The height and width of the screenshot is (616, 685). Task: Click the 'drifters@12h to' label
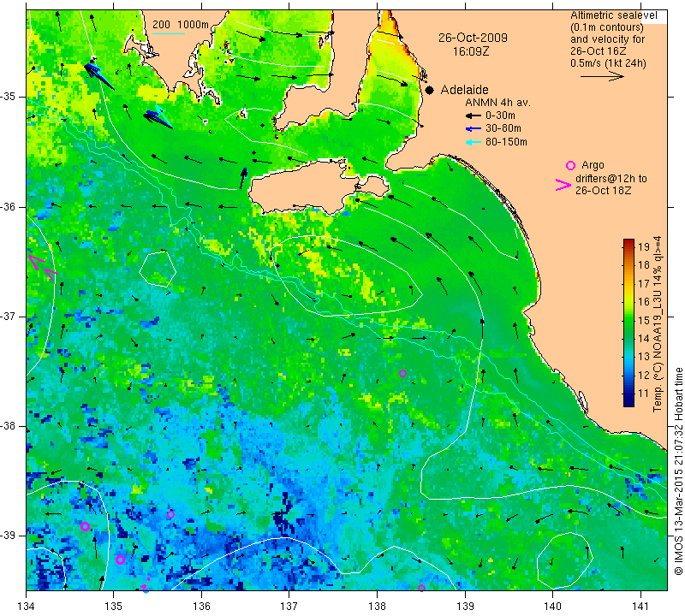pyautogui.click(x=611, y=179)
